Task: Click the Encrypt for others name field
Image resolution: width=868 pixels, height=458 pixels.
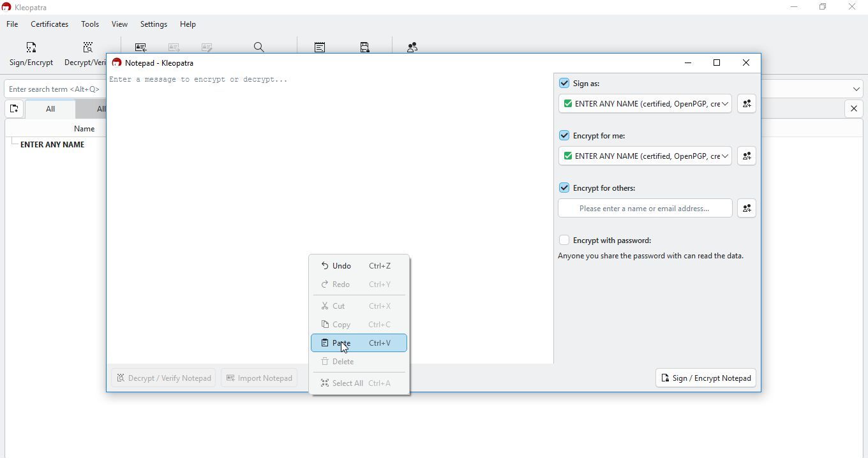Action: 645,209
